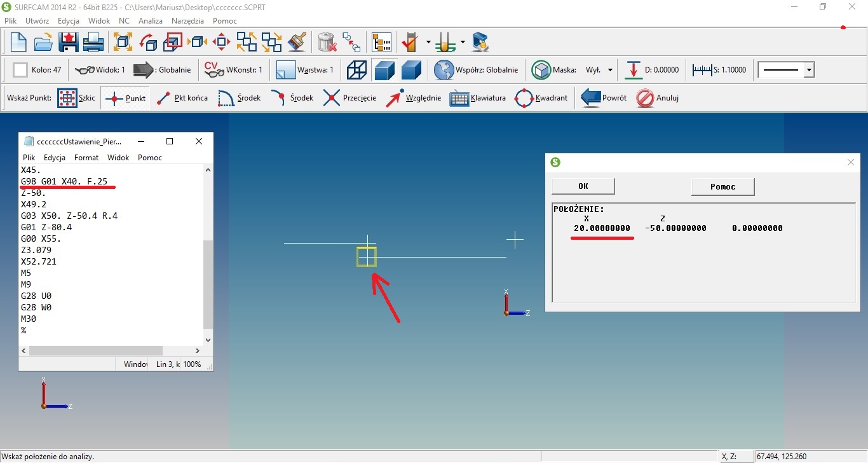868x463 pixels.
Task: Click the scroll up arrow in the editor
Action: [x=208, y=169]
